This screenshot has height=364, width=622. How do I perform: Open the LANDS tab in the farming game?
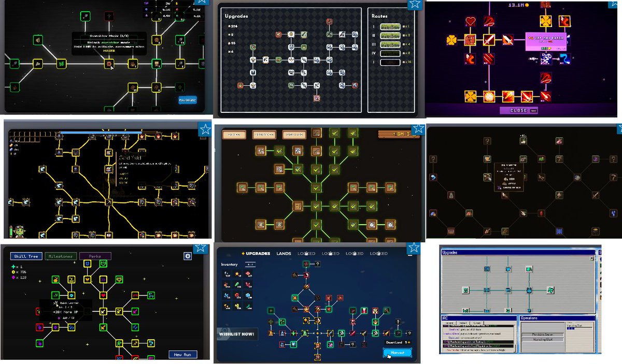pos(284,253)
